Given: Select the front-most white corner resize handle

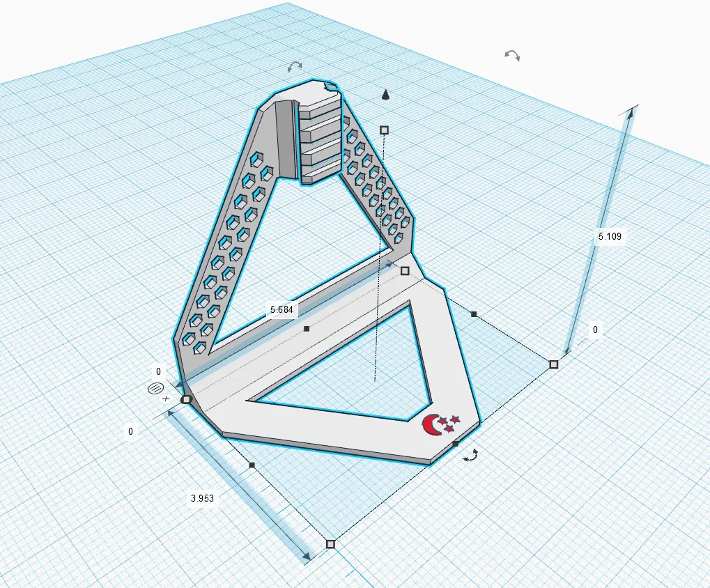Looking at the screenshot, I should pyautogui.click(x=330, y=543).
